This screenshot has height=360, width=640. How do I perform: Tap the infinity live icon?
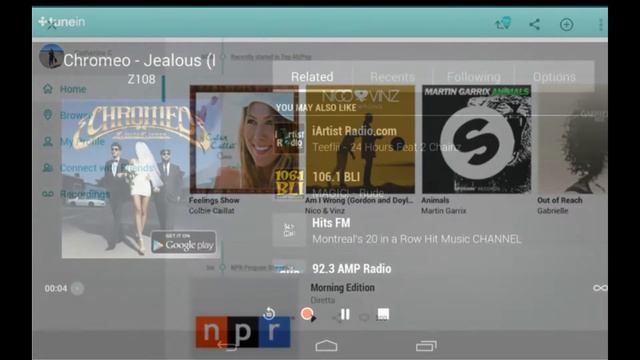[x=600, y=288]
